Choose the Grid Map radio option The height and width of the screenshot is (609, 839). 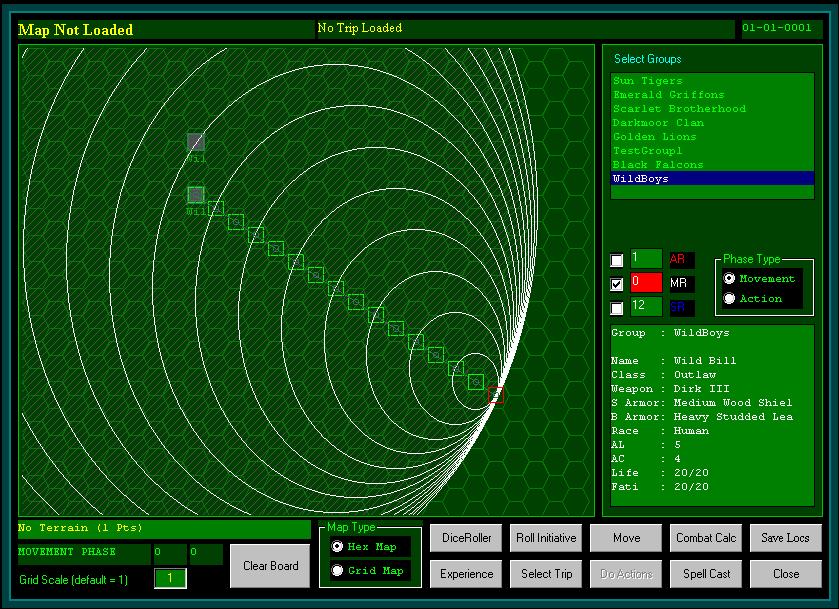[337, 571]
